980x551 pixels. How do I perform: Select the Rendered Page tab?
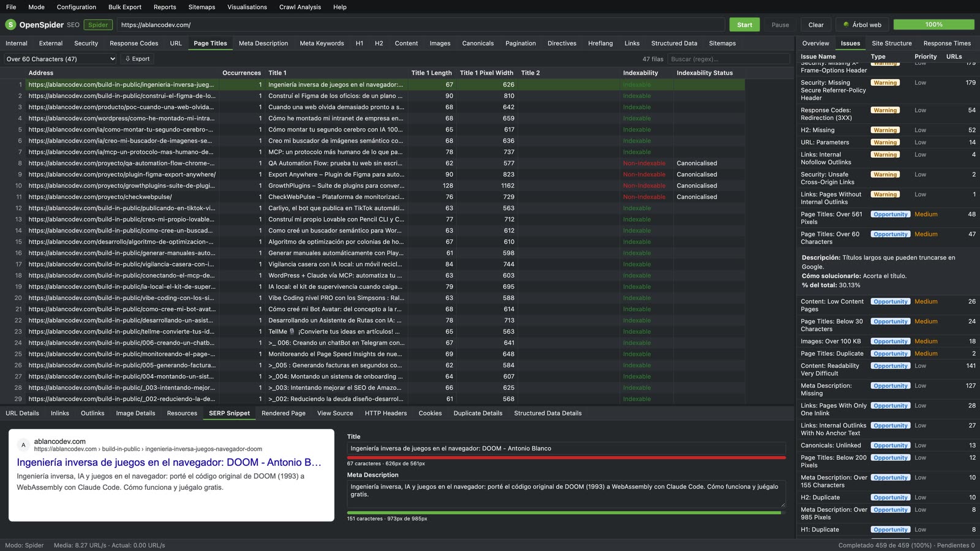(x=284, y=413)
